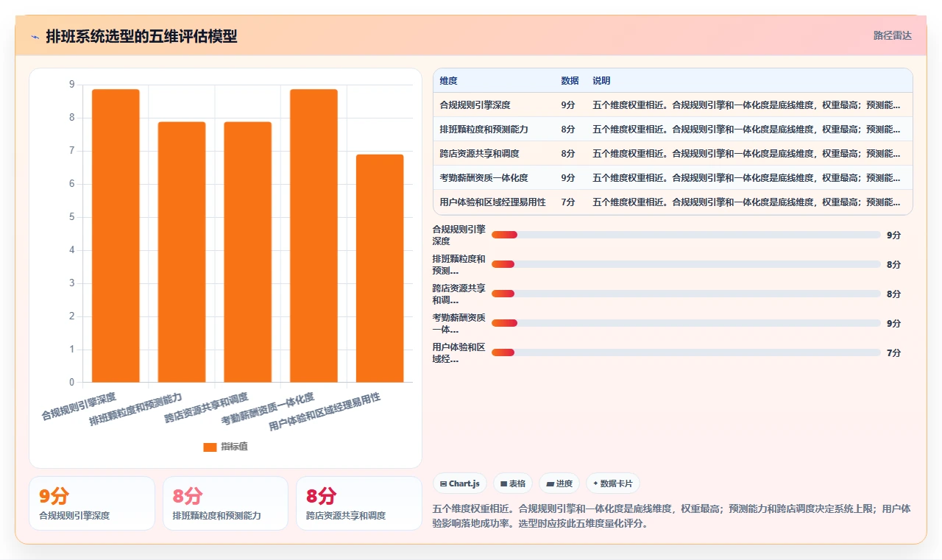Image resolution: width=942 pixels, height=560 pixels.
Task: Select the 表格 chip
Action: pos(513,483)
